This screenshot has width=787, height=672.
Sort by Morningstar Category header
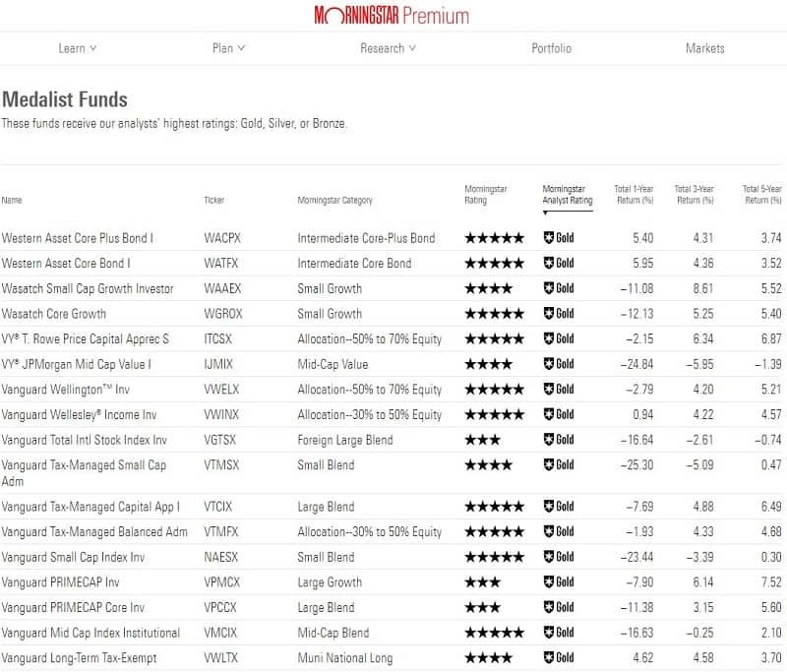click(x=334, y=201)
